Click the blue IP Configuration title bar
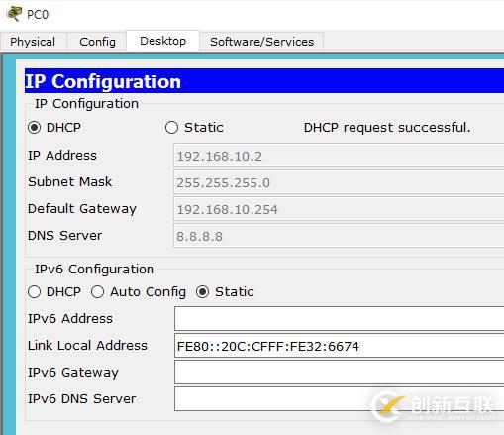Image resolution: width=504 pixels, height=435 pixels. pyautogui.click(x=264, y=81)
